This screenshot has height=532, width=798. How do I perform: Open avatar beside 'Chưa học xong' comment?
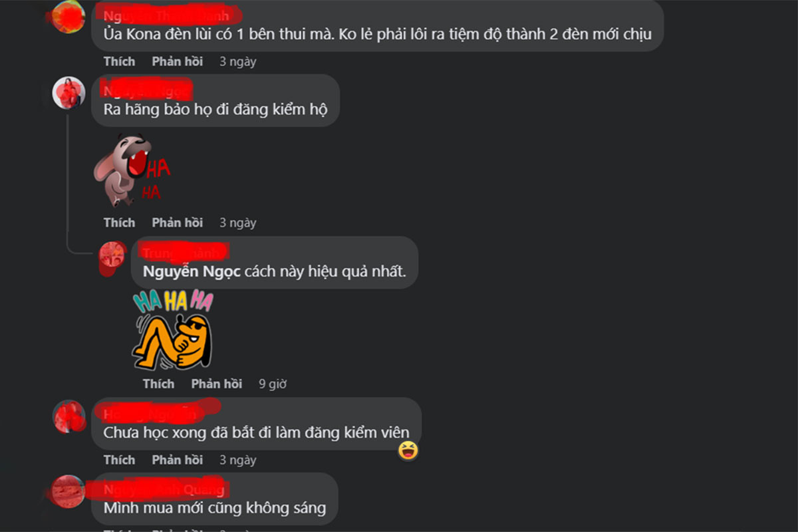click(69, 416)
